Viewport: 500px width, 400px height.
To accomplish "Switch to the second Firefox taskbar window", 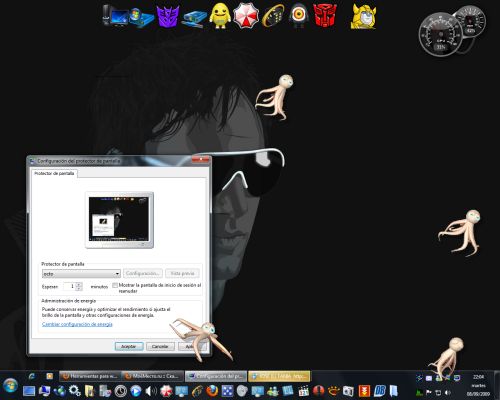I will [x=153, y=376].
